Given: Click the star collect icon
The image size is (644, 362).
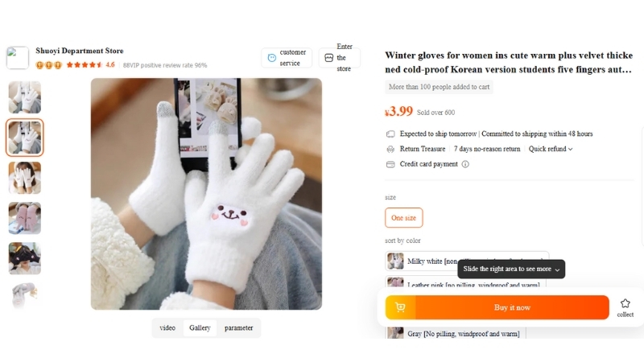Looking at the screenshot, I should point(625,303).
